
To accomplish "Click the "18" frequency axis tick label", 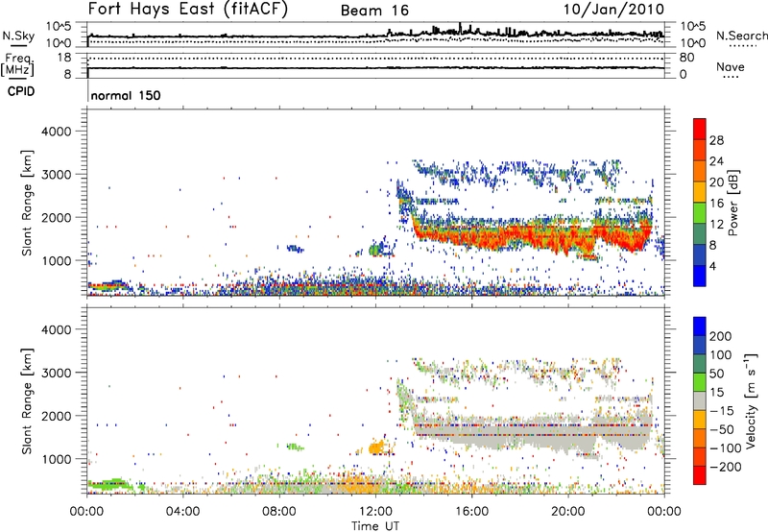I will [x=64, y=58].
